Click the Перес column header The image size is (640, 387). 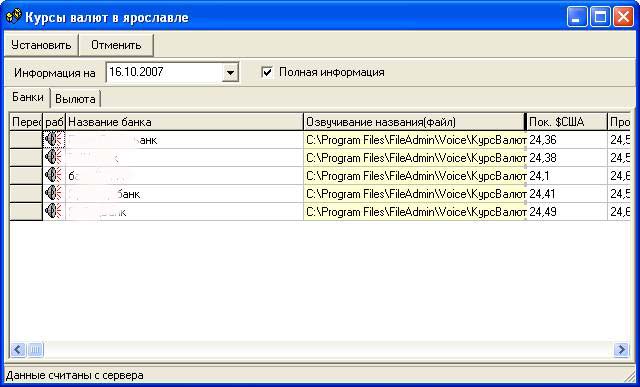[26, 122]
